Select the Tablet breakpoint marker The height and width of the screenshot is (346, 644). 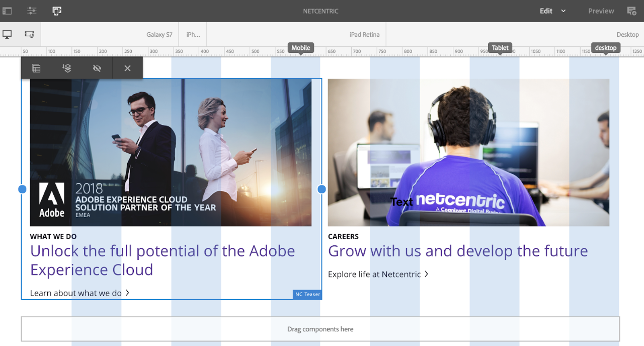click(x=500, y=48)
